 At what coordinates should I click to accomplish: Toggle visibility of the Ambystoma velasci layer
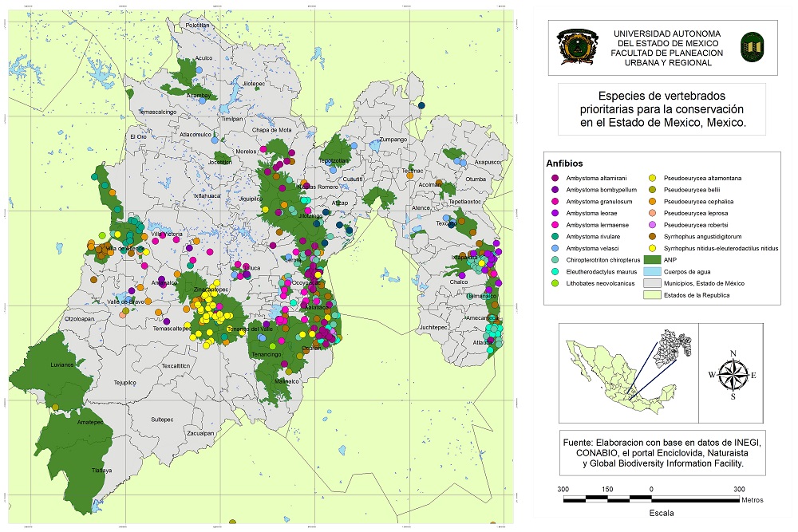(554, 248)
